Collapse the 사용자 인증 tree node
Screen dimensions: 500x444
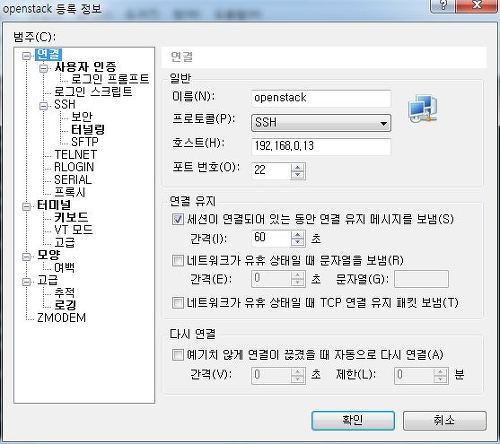pos(43,68)
